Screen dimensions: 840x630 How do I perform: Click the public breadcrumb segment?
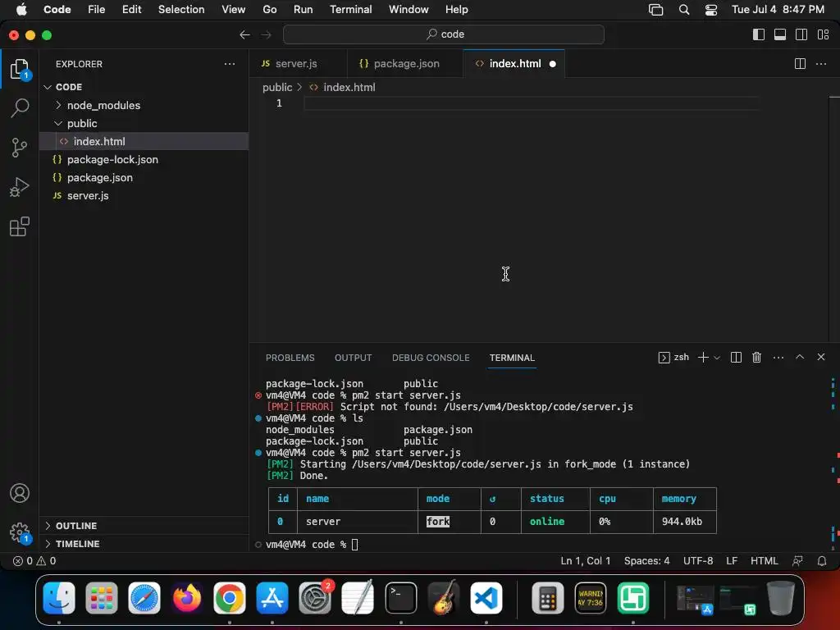[x=277, y=87]
